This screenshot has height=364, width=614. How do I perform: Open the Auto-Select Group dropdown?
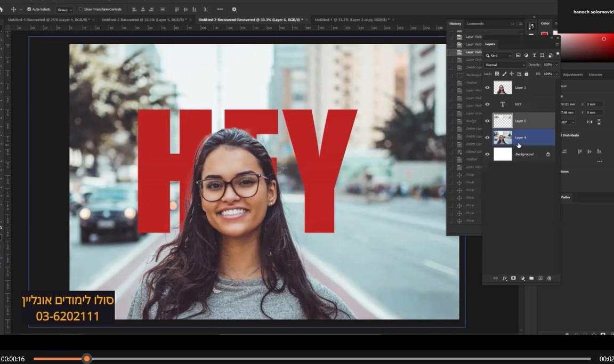(x=65, y=10)
